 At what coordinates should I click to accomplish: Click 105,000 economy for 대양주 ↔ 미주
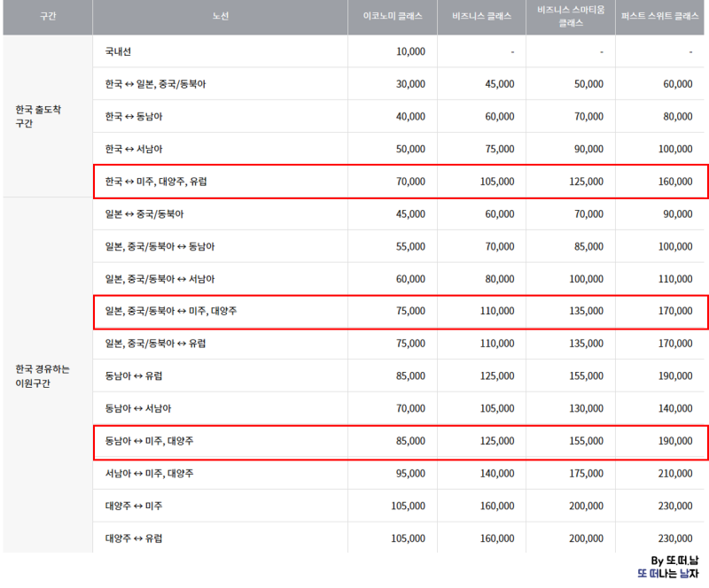pyautogui.click(x=408, y=507)
